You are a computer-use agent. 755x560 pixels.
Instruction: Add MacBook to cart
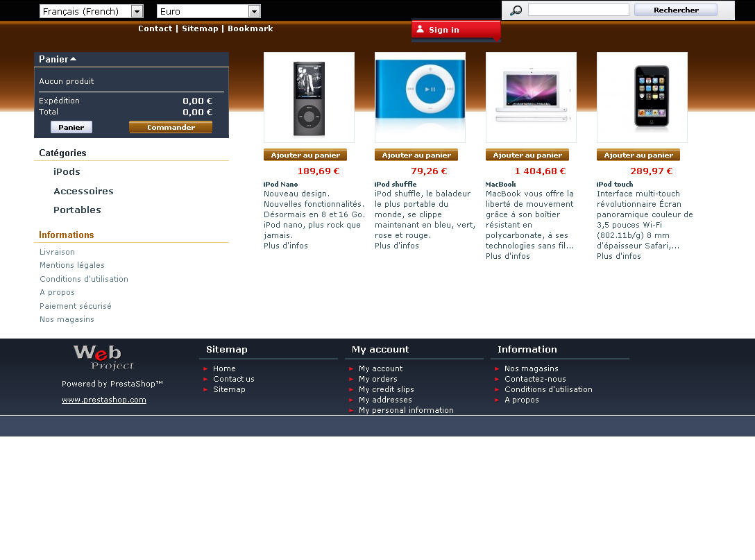pyautogui.click(x=527, y=155)
